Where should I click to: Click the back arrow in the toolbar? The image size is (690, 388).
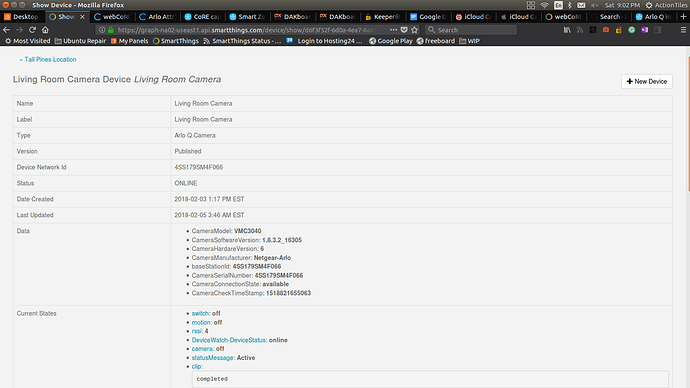coord(7,30)
